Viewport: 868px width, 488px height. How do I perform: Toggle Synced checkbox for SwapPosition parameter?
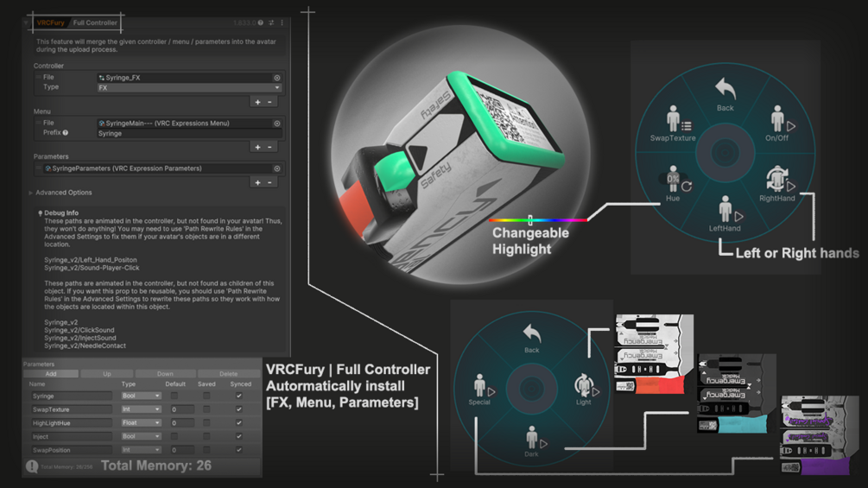[239, 450]
